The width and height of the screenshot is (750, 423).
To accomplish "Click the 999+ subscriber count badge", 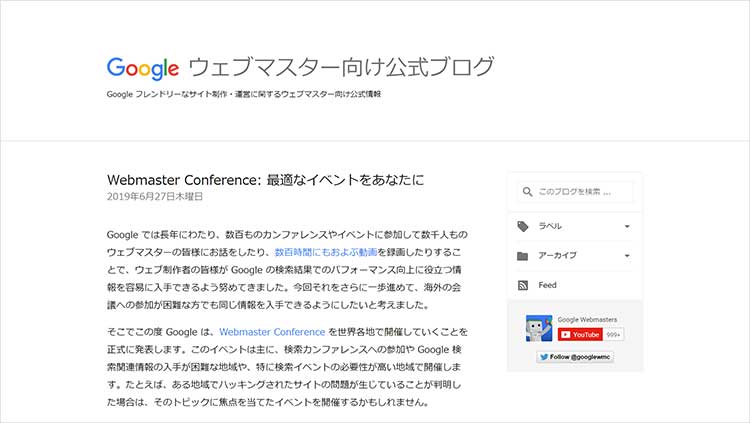I will [613, 334].
